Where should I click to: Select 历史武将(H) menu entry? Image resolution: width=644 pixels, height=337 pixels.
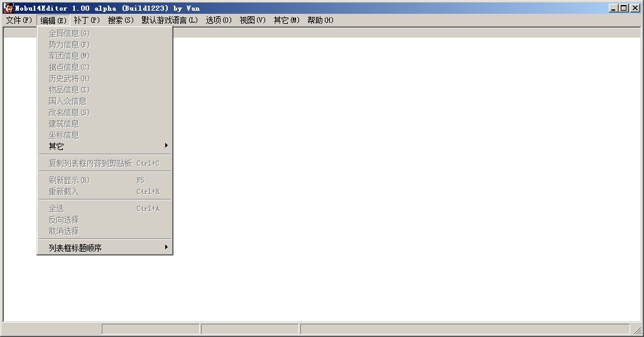point(105,78)
